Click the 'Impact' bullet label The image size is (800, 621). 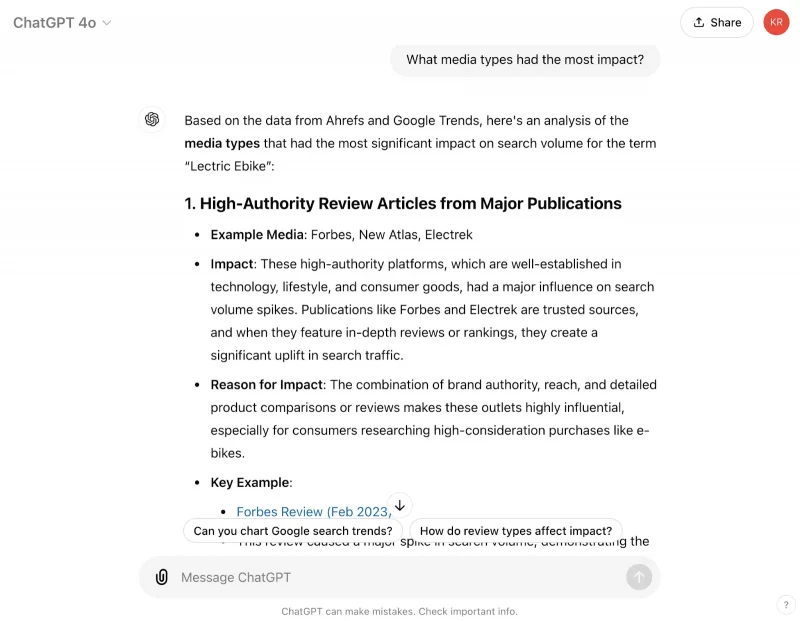(232, 264)
